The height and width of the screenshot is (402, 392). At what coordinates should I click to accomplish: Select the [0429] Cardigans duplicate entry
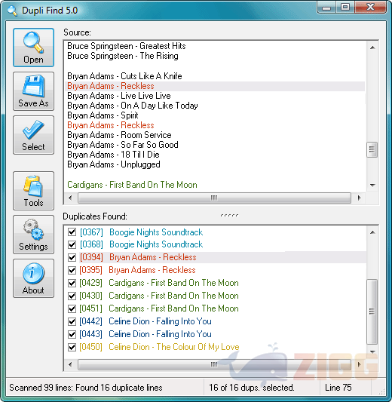click(x=159, y=283)
